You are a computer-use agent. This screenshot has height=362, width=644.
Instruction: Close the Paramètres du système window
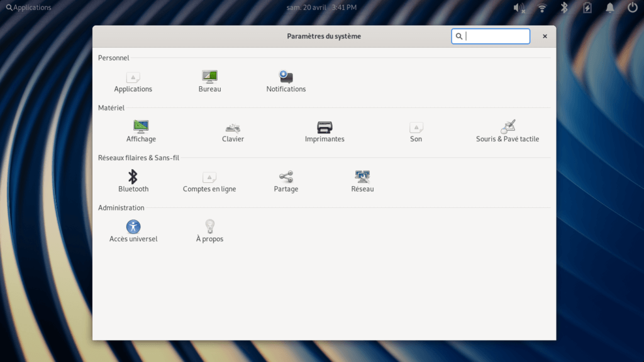[545, 36]
